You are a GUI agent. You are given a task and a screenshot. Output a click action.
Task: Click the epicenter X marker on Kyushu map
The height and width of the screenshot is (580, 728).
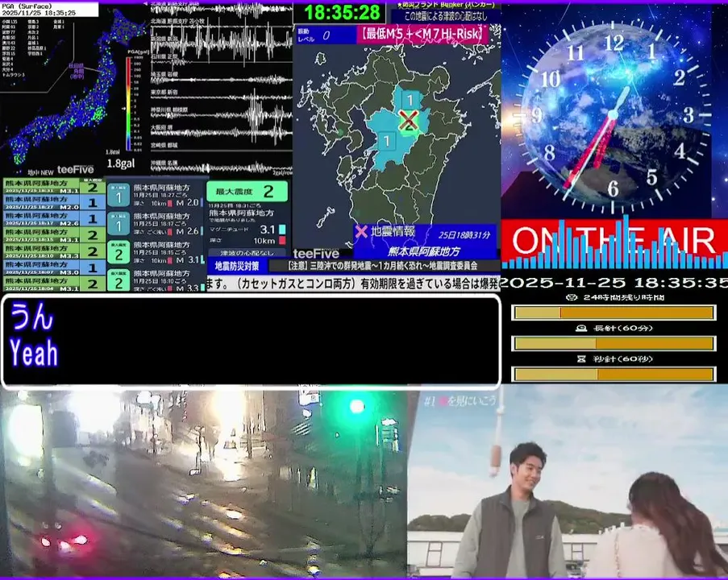[408, 118]
